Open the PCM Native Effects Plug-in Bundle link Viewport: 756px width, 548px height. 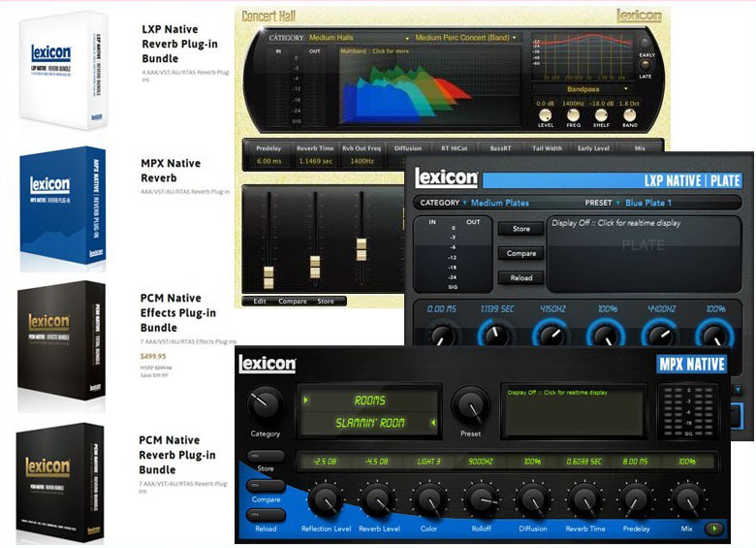(176, 313)
